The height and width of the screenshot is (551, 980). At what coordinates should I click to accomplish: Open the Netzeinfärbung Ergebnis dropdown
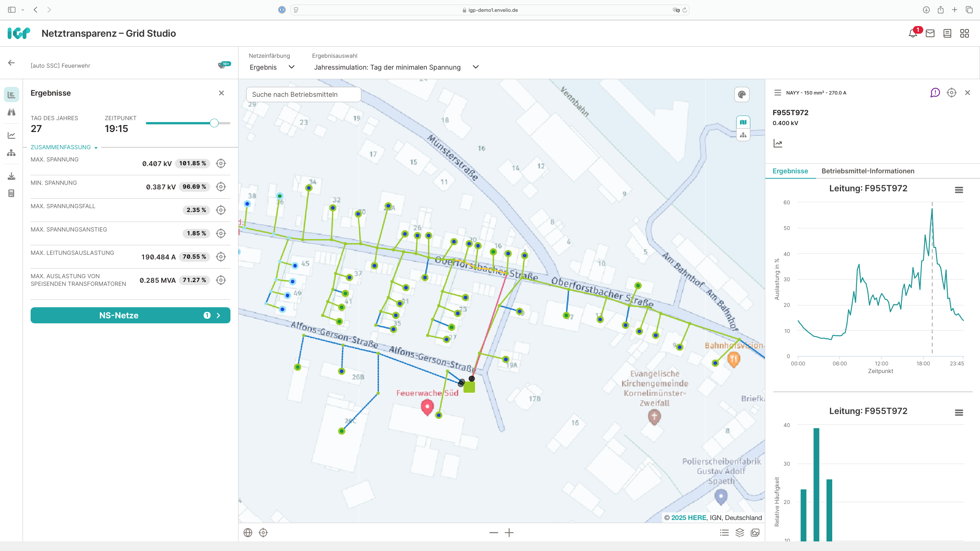[x=272, y=67]
